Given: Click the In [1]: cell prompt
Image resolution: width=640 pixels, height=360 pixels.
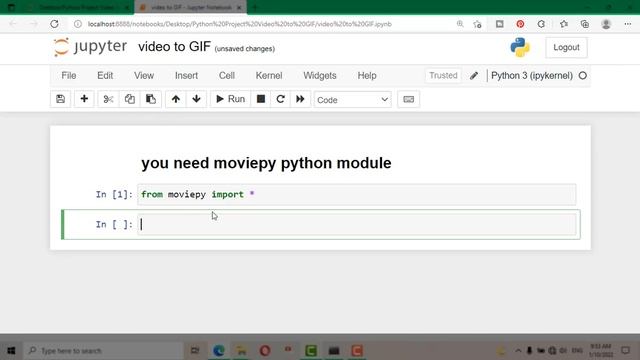Looking at the screenshot, I should click(114, 195).
